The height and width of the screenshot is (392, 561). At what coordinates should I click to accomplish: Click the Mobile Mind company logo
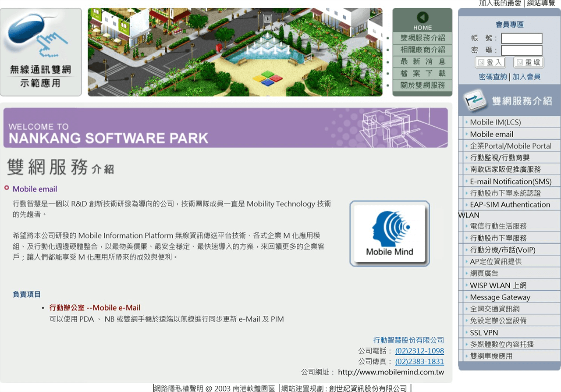pyautogui.click(x=389, y=233)
